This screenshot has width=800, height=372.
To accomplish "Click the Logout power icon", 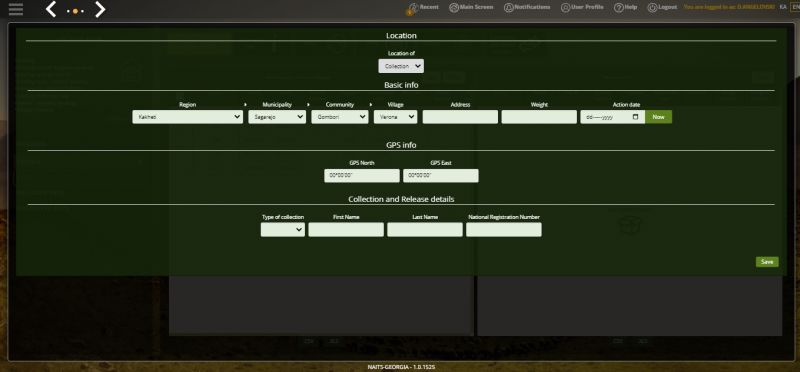I will 653,8.
